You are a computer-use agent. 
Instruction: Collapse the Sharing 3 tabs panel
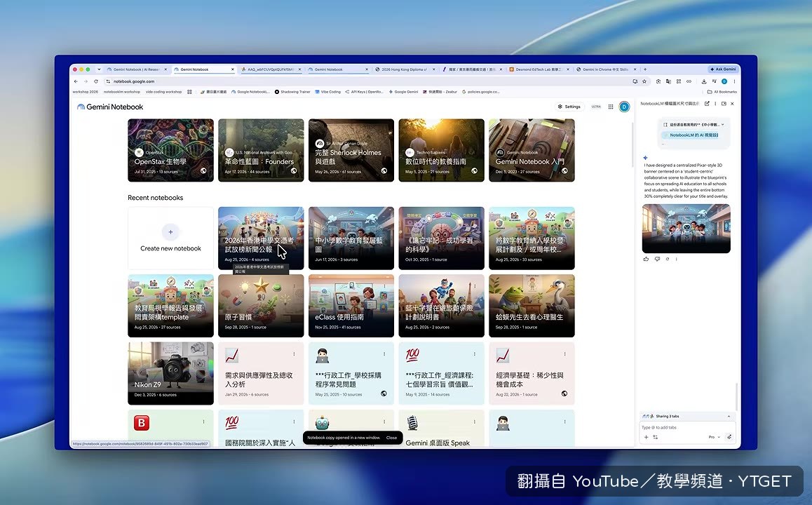729,417
